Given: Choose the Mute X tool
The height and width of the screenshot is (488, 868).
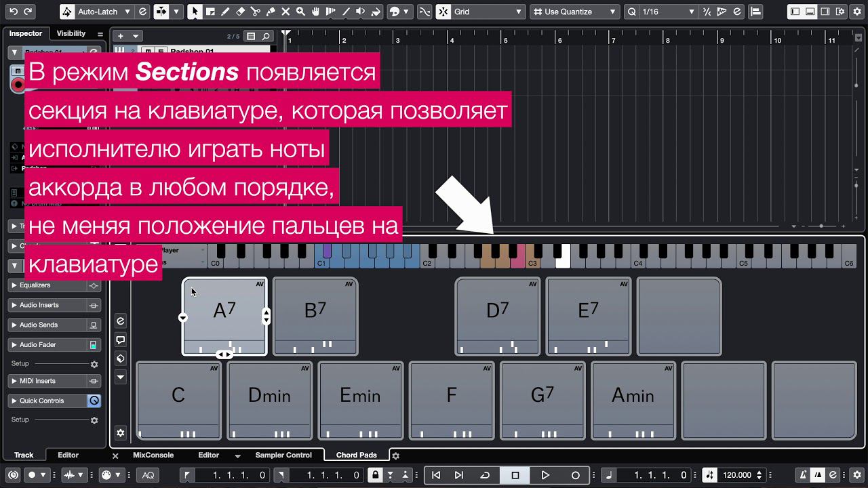Looking at the screenshot, I should point(285,12).
